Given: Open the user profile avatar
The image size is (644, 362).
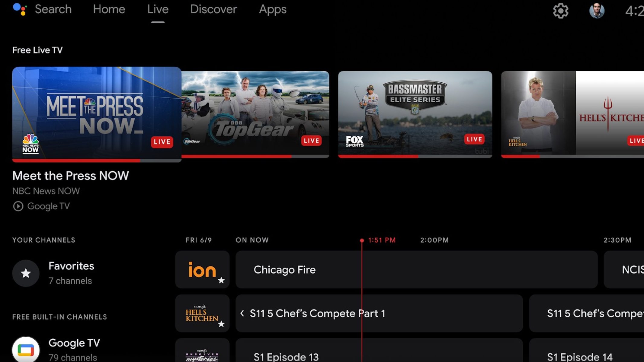Looking at the screenshot, I should pyautogui.click(x=597, y=11).
